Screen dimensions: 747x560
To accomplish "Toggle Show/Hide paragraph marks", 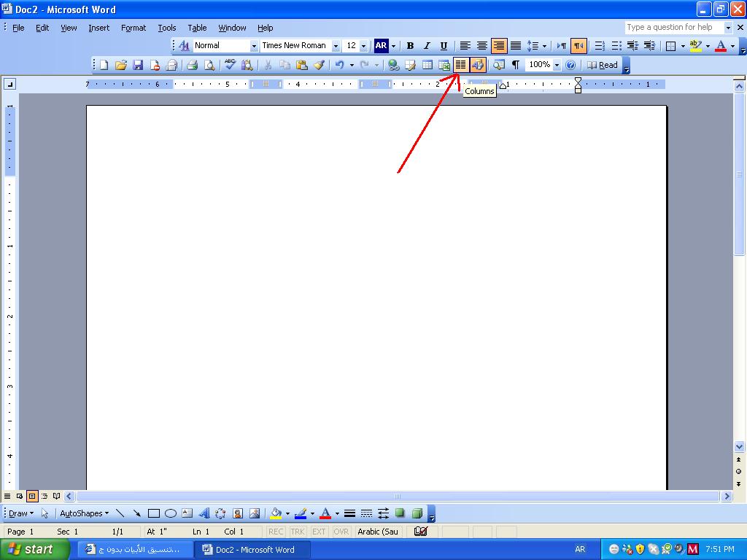I will (x=516, y=65).
